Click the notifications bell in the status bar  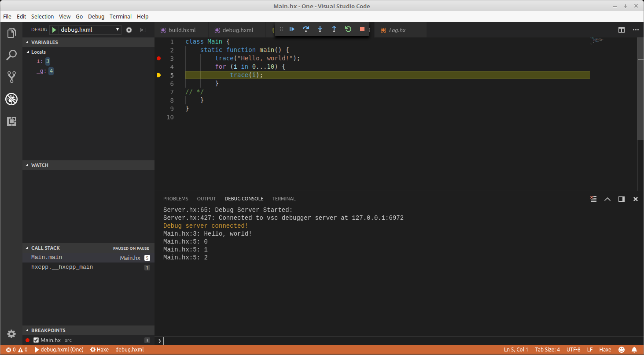coord(634,349)
